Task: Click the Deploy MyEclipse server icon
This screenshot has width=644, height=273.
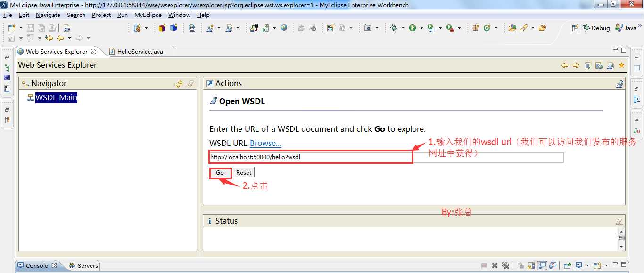Action: pos(254,28)
